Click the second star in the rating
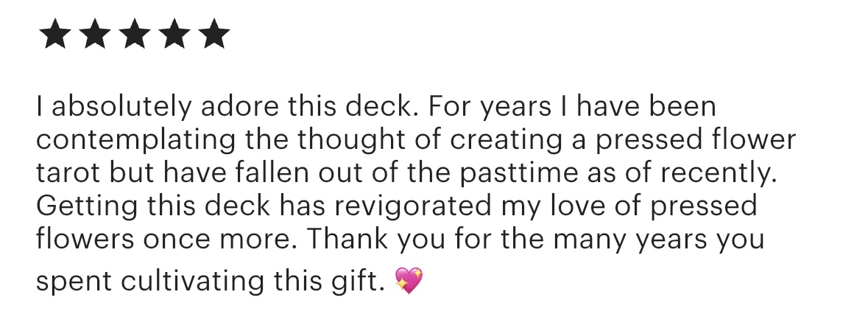 (x=93, y=35)
